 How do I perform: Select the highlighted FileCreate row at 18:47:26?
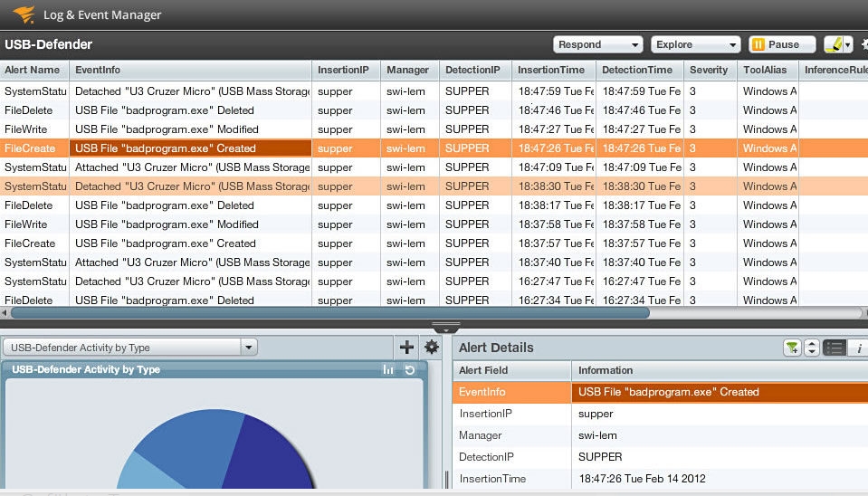point(434,148)
